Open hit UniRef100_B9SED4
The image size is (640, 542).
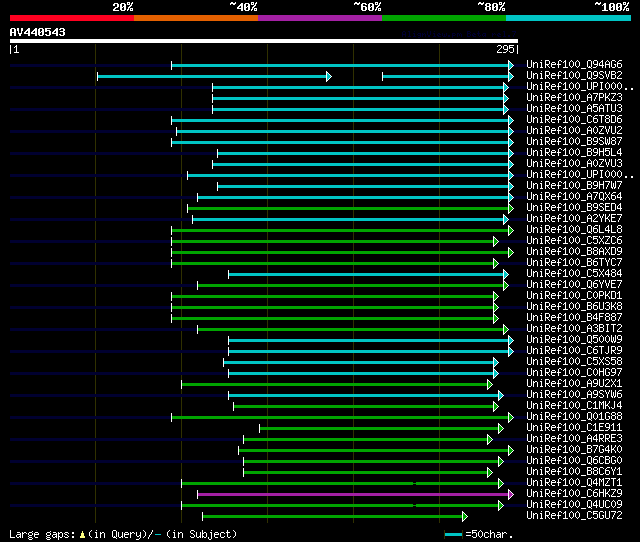pyautogui.click(x=574, y=207)
